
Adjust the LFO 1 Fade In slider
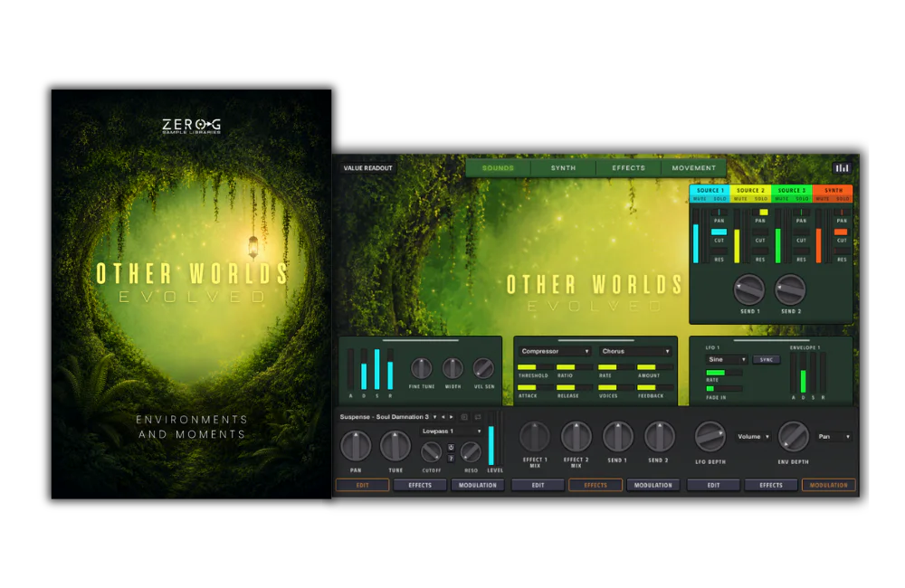724,389
